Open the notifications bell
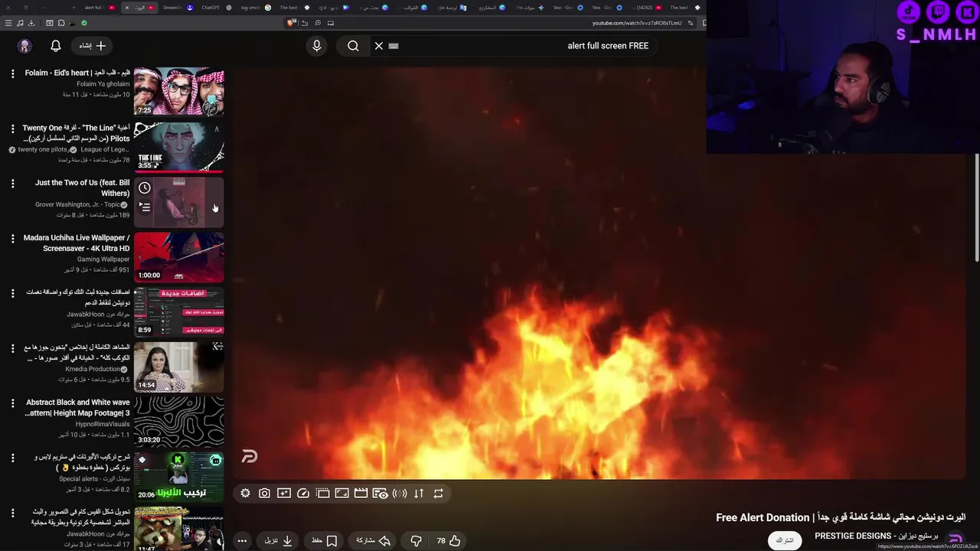The width and height of the screenshot is (980, 551). [x=55, y=46]
